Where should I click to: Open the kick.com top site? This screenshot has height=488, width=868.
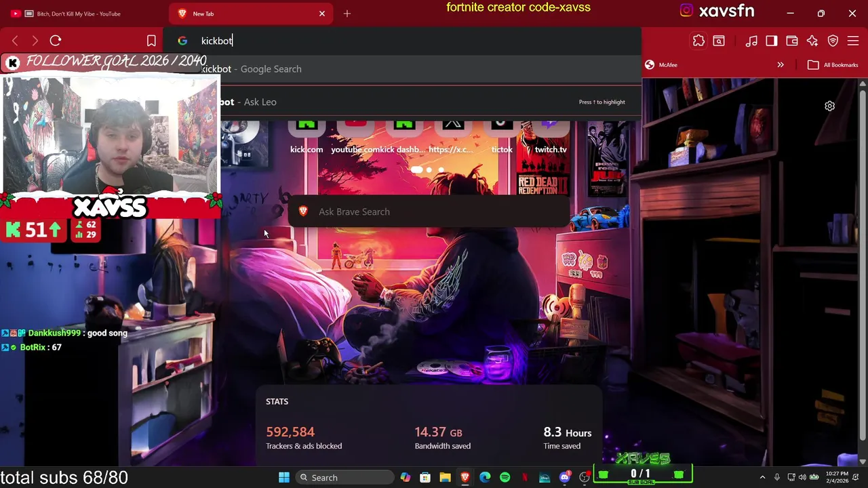click(x=307, y=138)
